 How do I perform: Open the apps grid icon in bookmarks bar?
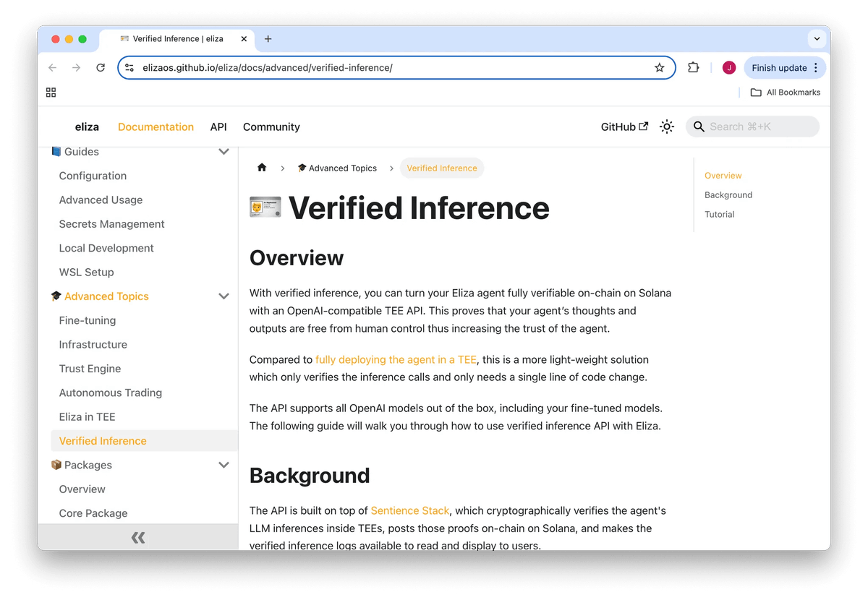[51, 93]
